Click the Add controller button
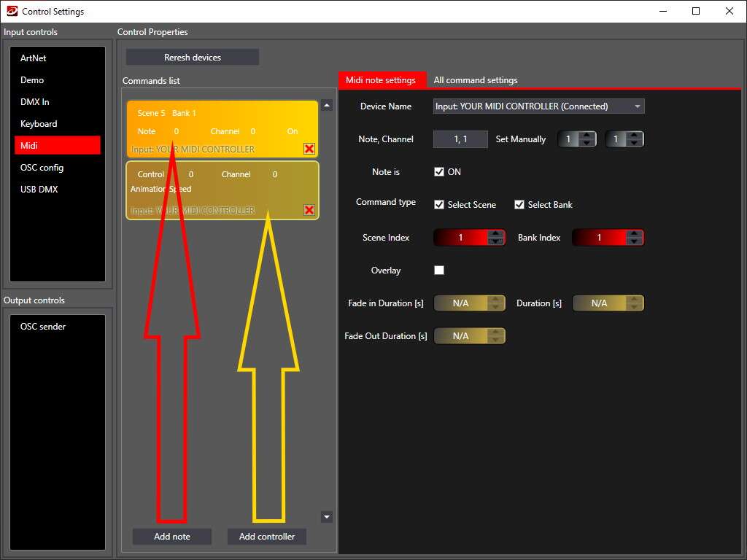Screen dimensions: 747x560 266,536
